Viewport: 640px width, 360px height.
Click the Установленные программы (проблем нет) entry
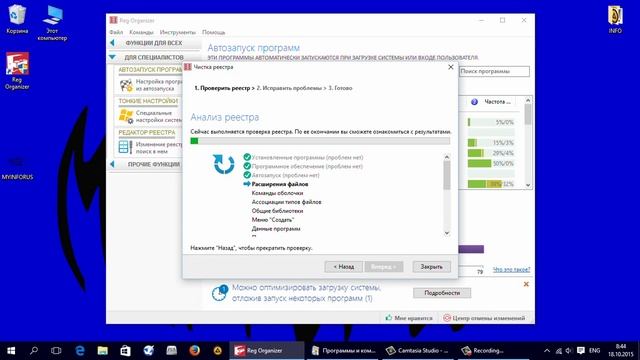(x=307, y=157)
